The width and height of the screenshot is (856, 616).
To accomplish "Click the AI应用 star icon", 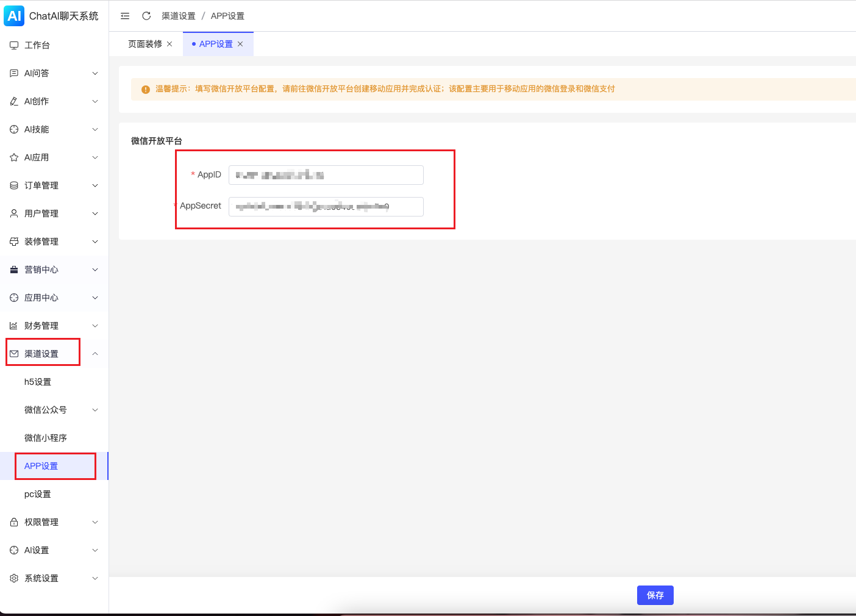I will (x=14, y=157).
